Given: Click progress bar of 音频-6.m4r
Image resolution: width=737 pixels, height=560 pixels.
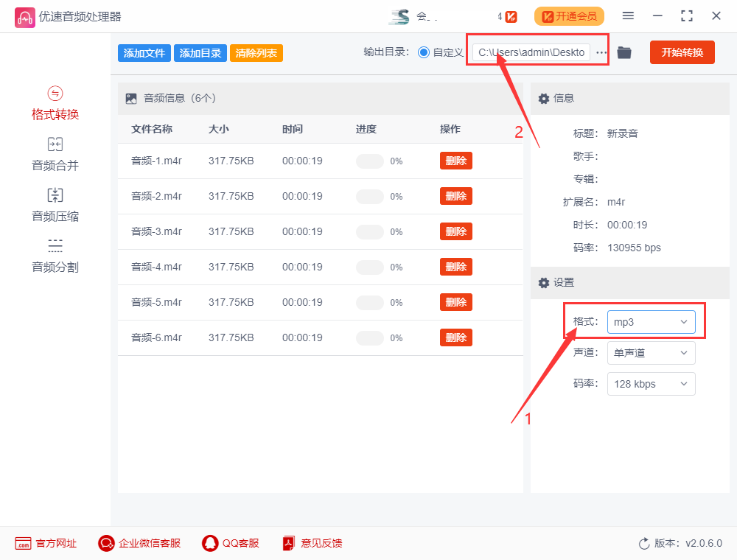Looking at the screenshot, I should coord(370,337).
